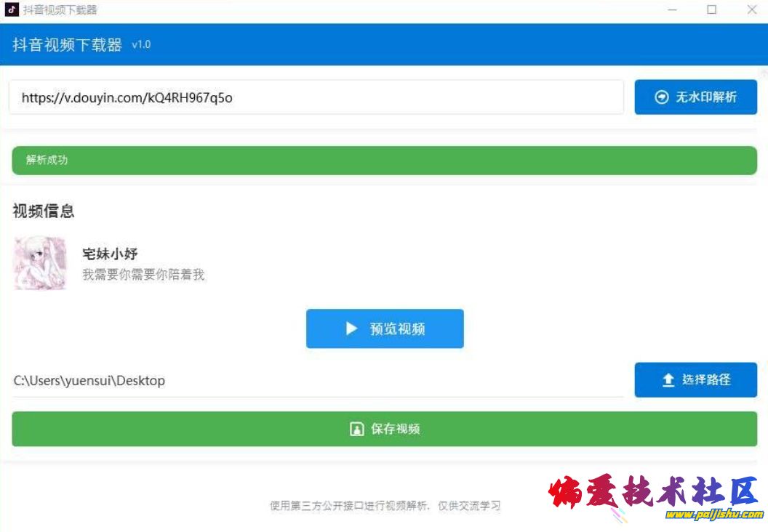Start video preview with 预览视频
This screenshot has height=532, width=768.
pos(385,328)
